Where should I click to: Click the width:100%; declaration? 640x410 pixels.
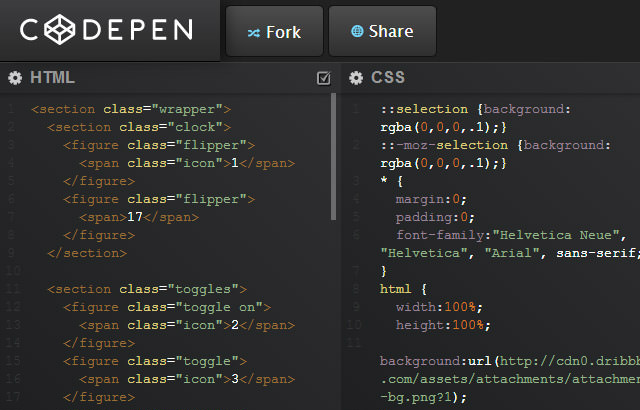pos(439,307)
